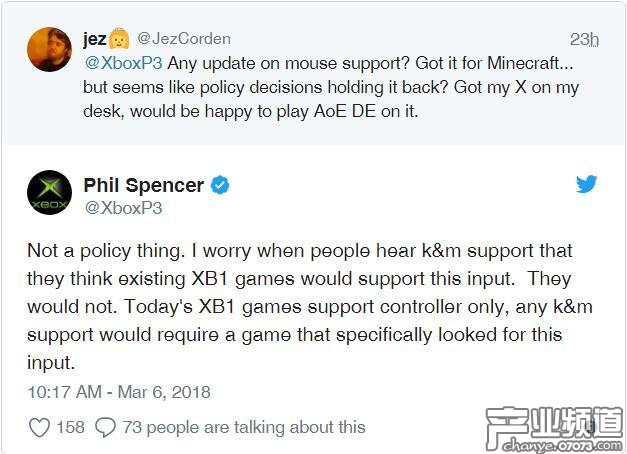Like the tweet with the heart icon
This screenshot has width=627, height=454.
(39, 428)
